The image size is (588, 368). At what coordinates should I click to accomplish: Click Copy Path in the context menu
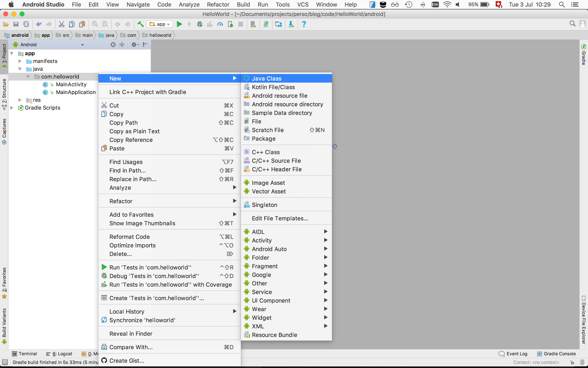coord(169,123)
